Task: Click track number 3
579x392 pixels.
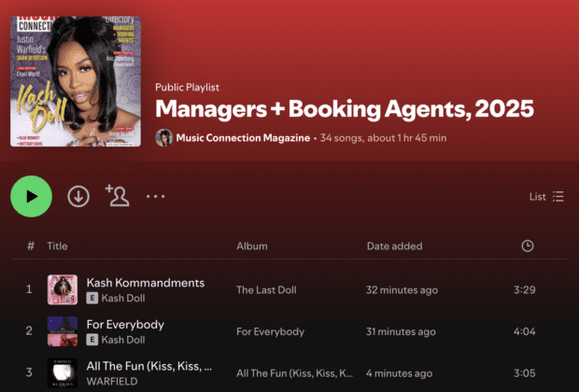Action: pyautogui.click(x=29, y=372)
